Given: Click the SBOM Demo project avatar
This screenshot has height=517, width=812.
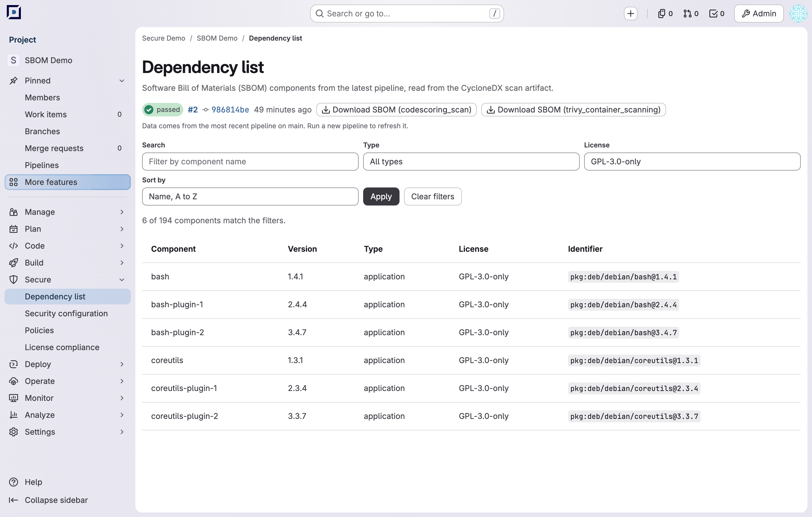Looking at the screenshot, I should pyautogui.click(x=14, y=60).
